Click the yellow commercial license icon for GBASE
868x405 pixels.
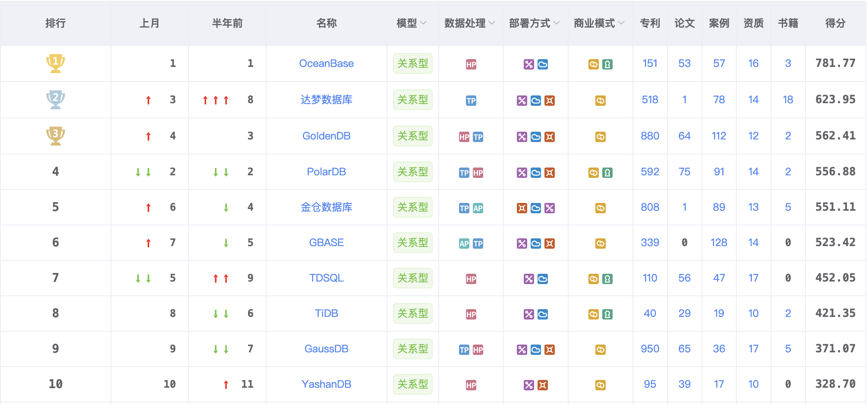tap(600, 243)
